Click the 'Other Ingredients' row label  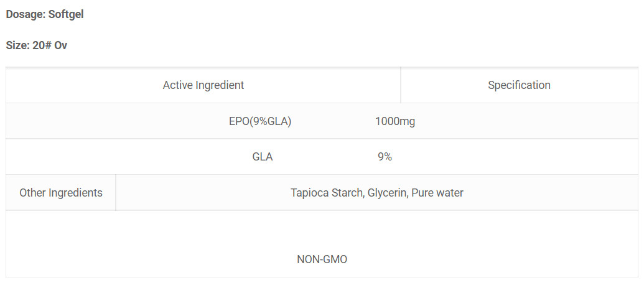[61, 193]
